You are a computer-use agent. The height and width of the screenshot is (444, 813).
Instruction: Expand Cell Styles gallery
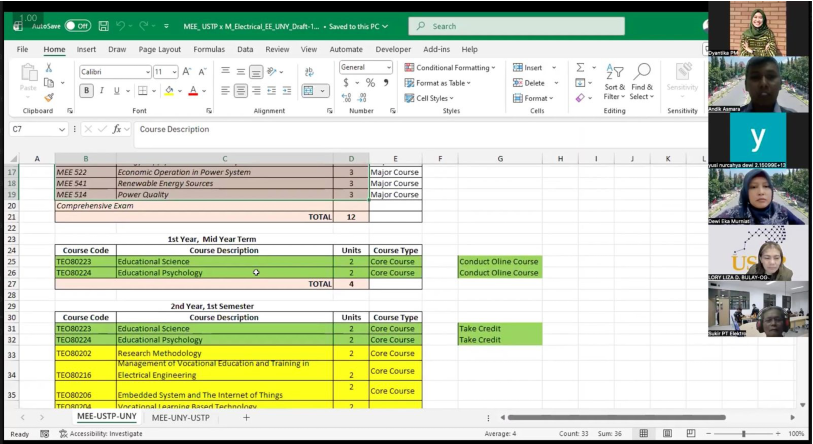(429, 98)
